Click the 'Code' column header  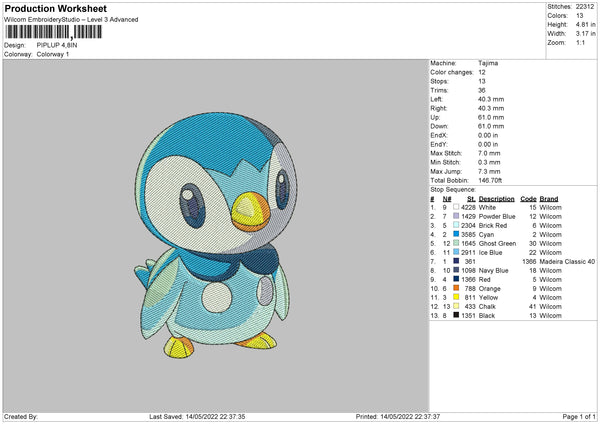[x=528, y=199]
